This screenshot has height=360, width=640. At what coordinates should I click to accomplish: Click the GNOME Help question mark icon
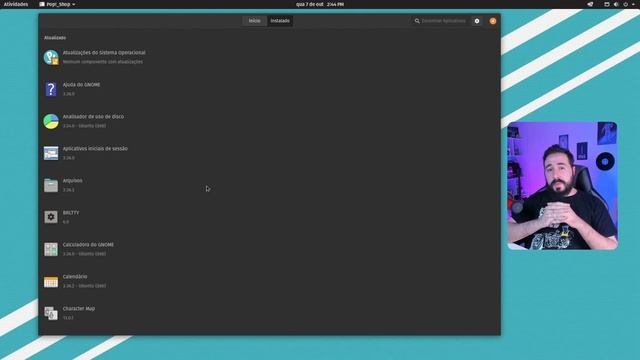(51, 89)
